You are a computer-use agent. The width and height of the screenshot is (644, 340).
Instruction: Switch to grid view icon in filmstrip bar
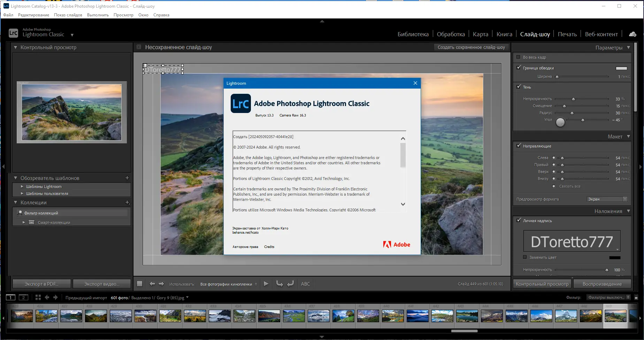38,297
